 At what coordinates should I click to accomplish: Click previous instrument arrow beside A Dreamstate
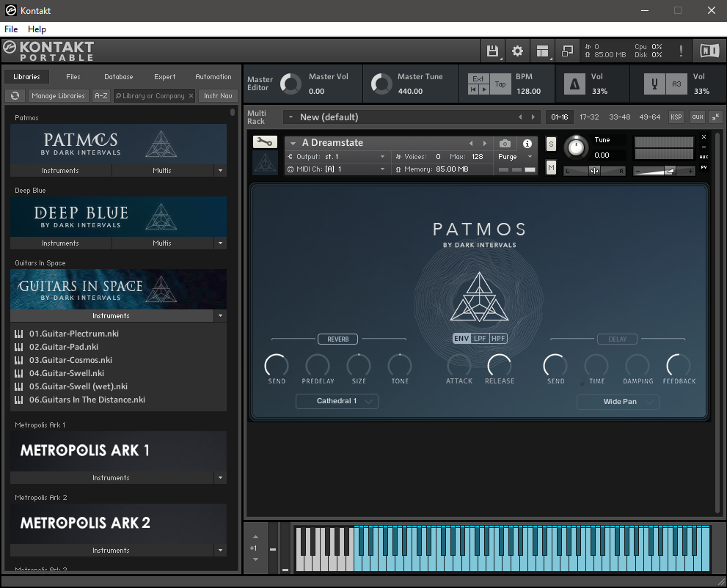[471, 144]
